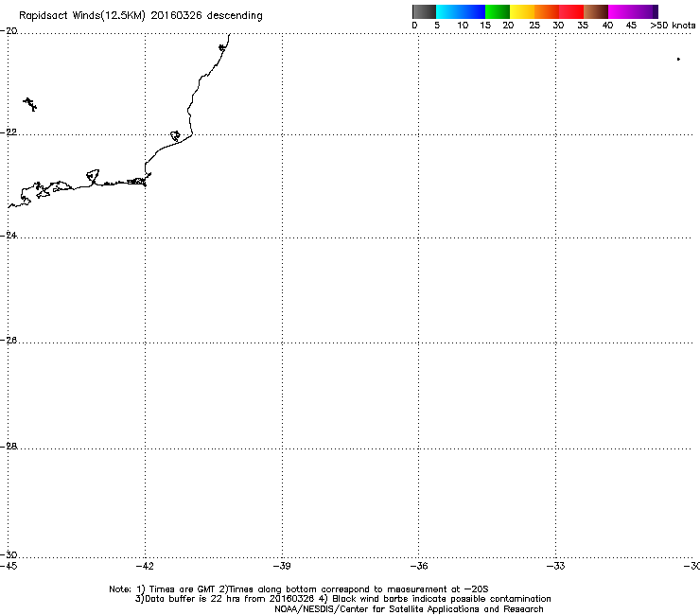Click the title text Rapidscat Winds(12.5KM)
Image resolution: width=700 pixels, height=615 pixels.
[x=81, y=16]
